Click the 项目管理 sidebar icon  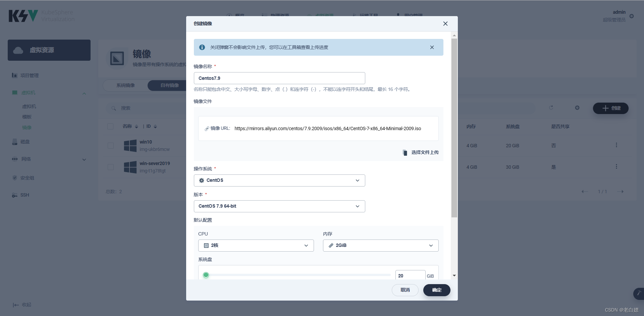14,75
